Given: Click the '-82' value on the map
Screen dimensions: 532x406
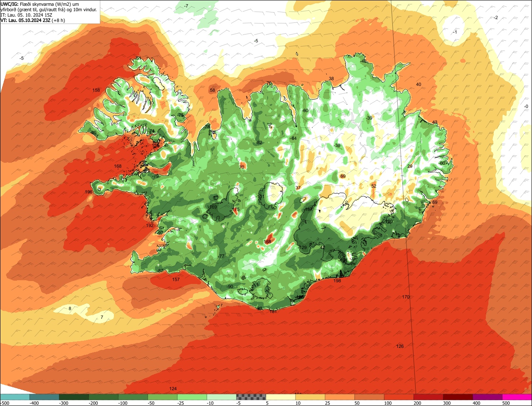Looking at the screenshot, I should click(x=259, y=142).
